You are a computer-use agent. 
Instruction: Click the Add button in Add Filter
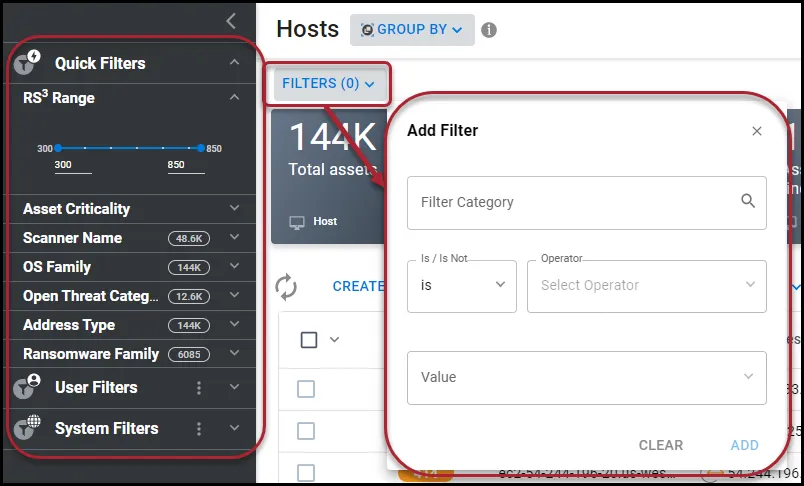click(745, 446)
